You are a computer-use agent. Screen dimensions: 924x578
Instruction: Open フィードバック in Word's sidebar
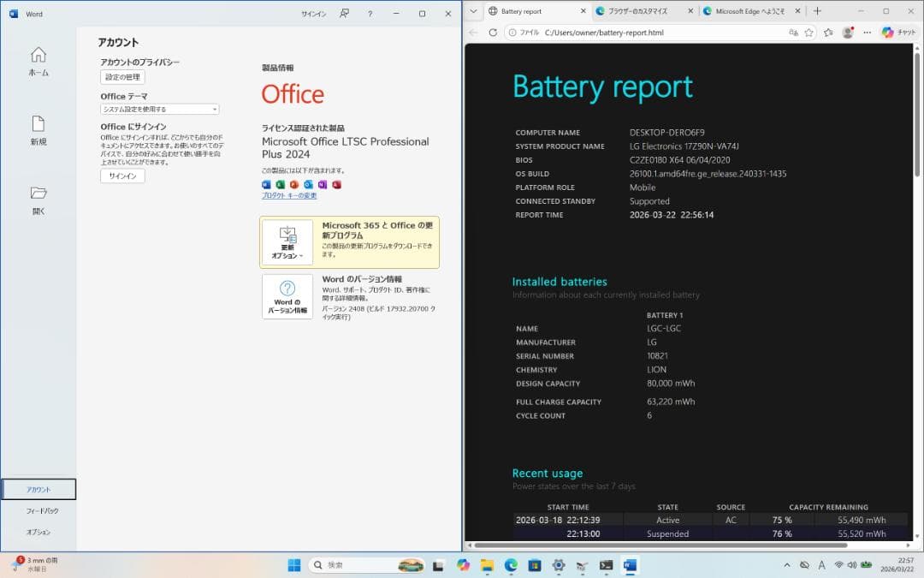(42, 510)
